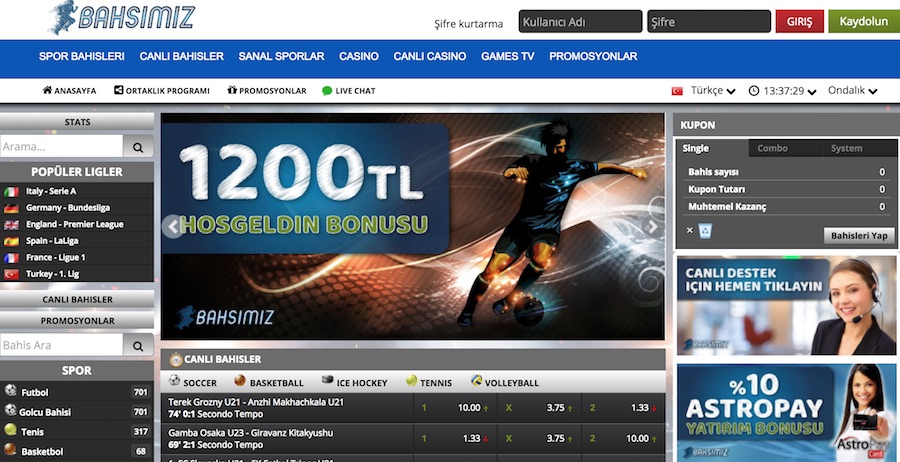Open Spor Bahisleri menu

click(82, 56)
